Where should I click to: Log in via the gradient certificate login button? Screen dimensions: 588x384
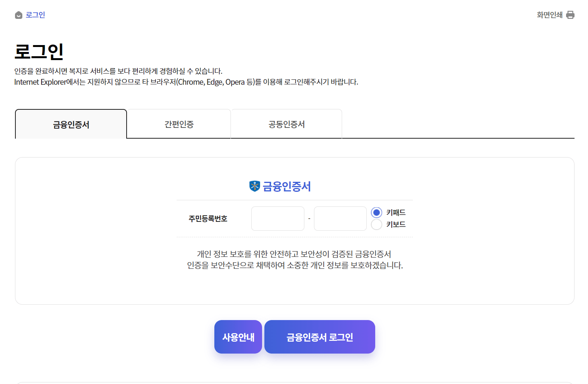tap(319, 336)
